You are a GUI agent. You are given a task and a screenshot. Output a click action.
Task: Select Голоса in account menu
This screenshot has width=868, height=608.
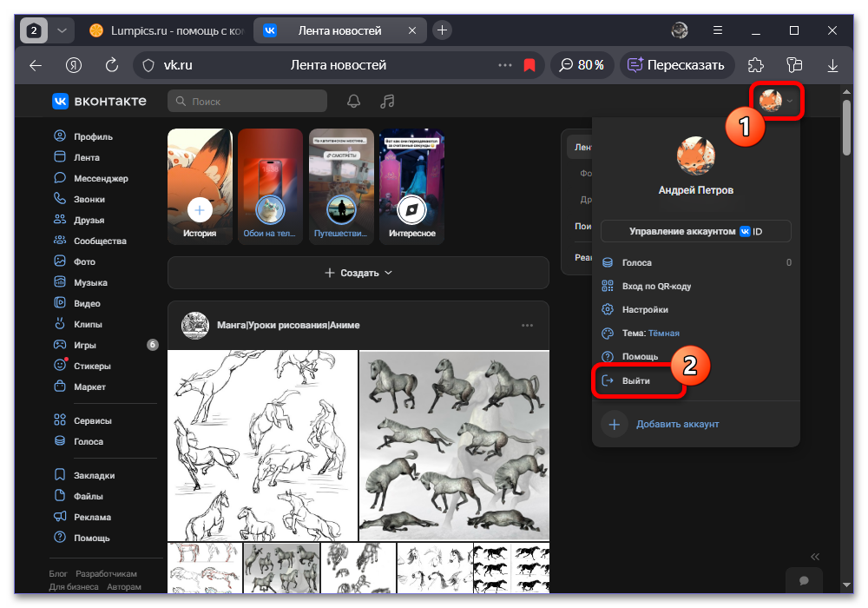[696, 262]
